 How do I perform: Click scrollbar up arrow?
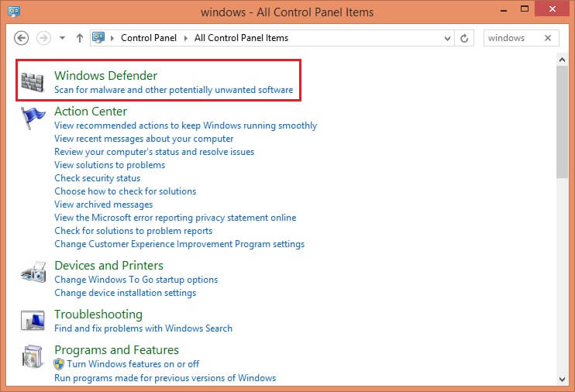coord(562,60)
